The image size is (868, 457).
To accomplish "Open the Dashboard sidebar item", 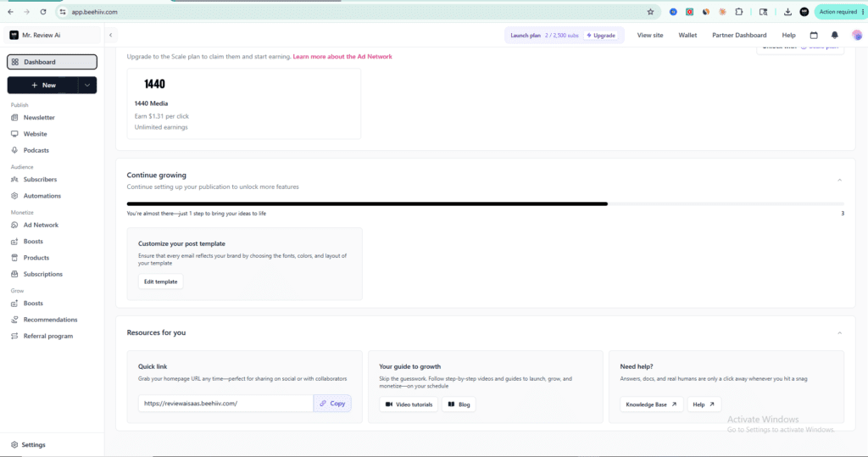I will pos(52,62).
